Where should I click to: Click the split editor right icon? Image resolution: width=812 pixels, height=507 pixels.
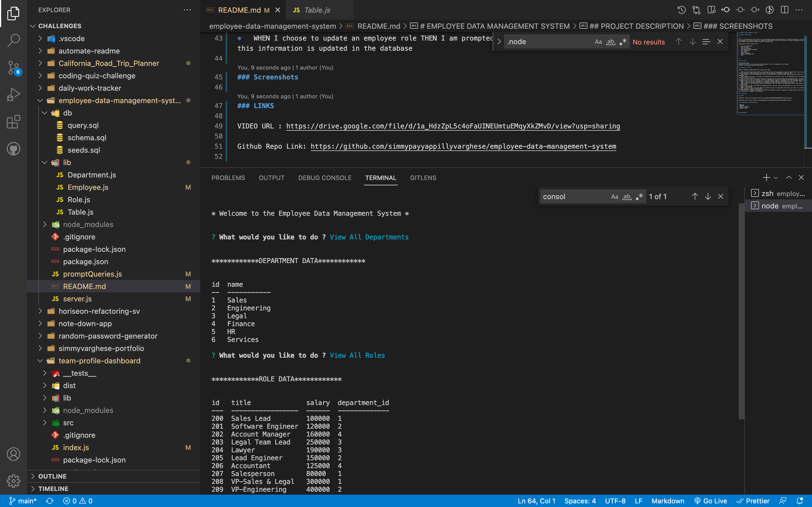pyautogui.click(x=784, y=10)
